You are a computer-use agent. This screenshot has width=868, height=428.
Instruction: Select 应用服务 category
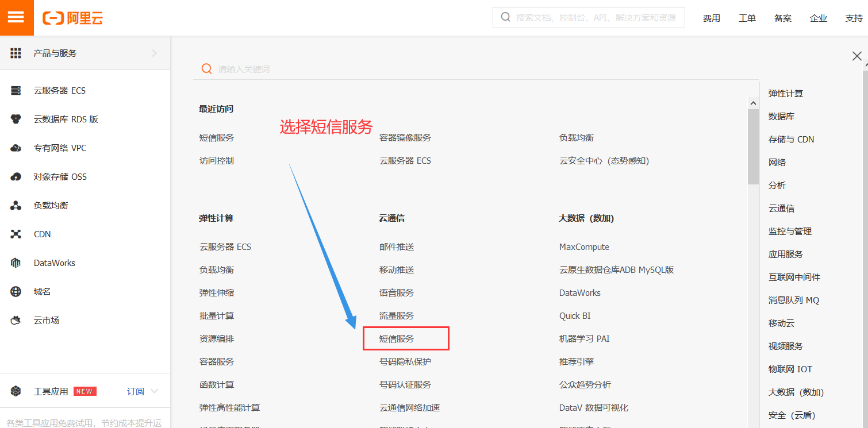pos(786,254)
